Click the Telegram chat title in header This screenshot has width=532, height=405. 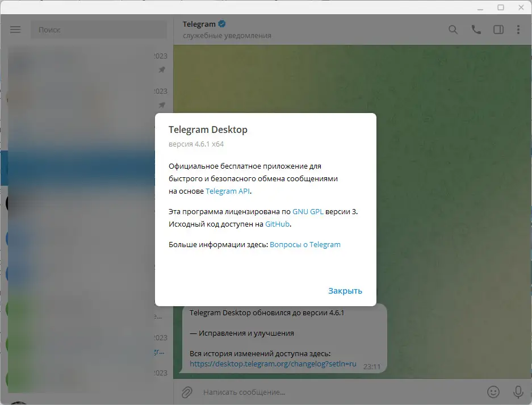199,24
